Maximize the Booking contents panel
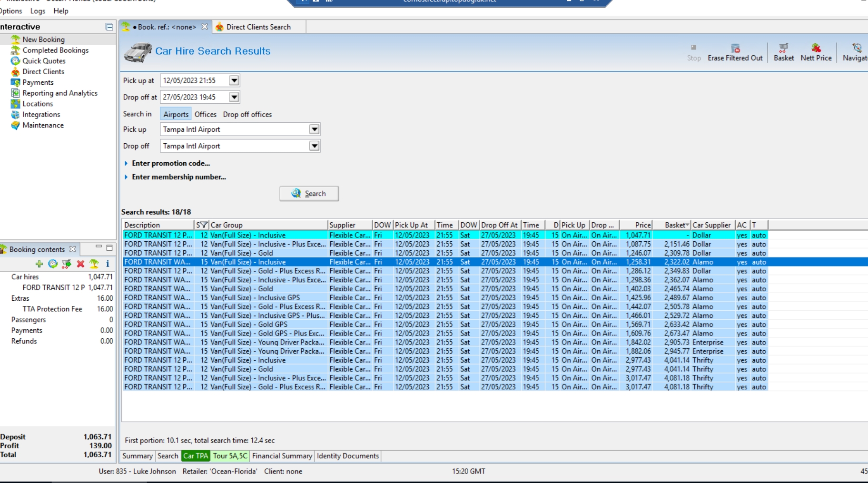868x483 pixels. [109, 247]
